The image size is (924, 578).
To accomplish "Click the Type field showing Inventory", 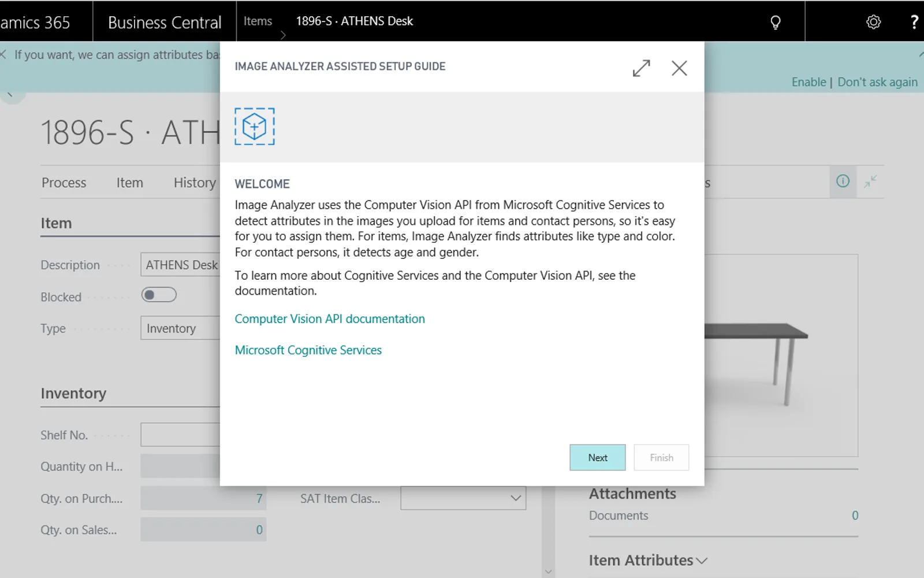I will (180, 328).
